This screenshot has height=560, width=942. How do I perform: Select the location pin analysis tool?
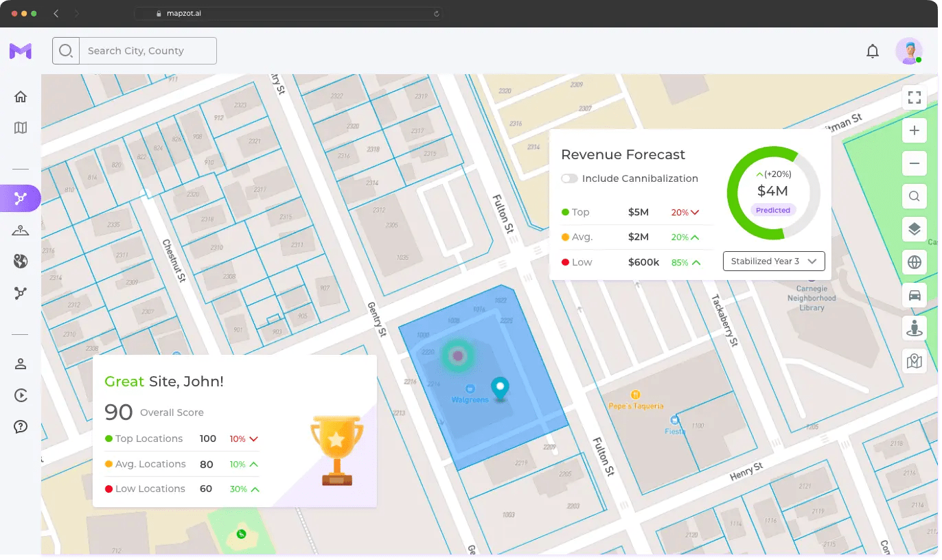point(21,229)
